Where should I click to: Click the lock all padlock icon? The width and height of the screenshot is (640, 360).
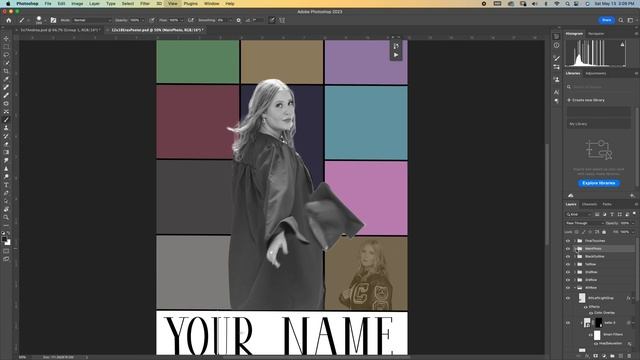[604, 232]
